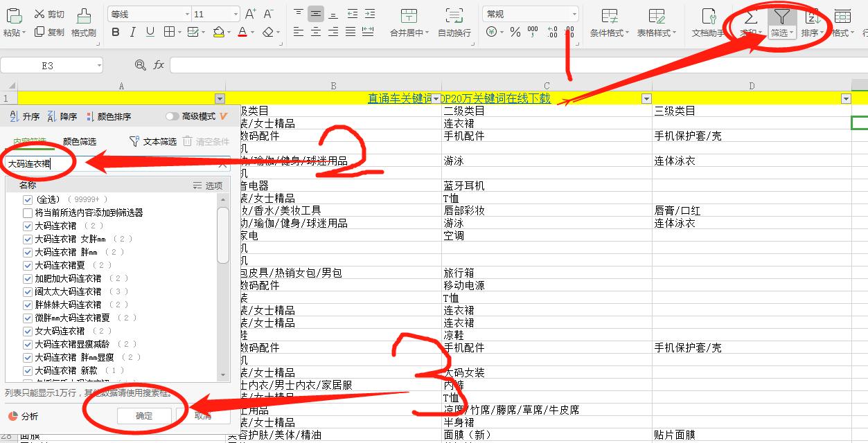
Task: Check 将当前所选内容添加到筛选器 checkbox
Action: (x=27, y=211)
